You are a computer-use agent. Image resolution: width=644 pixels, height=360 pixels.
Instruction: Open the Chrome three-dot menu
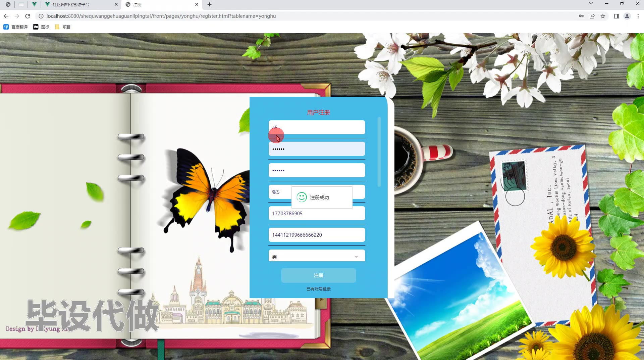[x=638, y=16]
